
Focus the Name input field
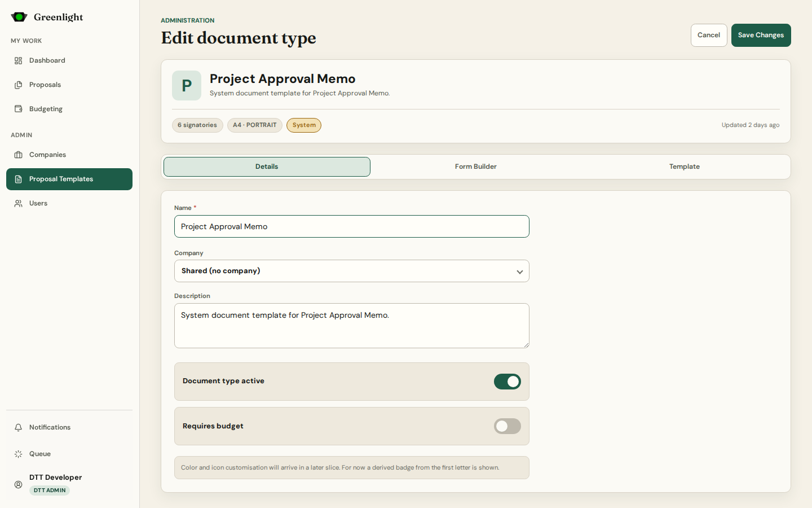point(352,226)
